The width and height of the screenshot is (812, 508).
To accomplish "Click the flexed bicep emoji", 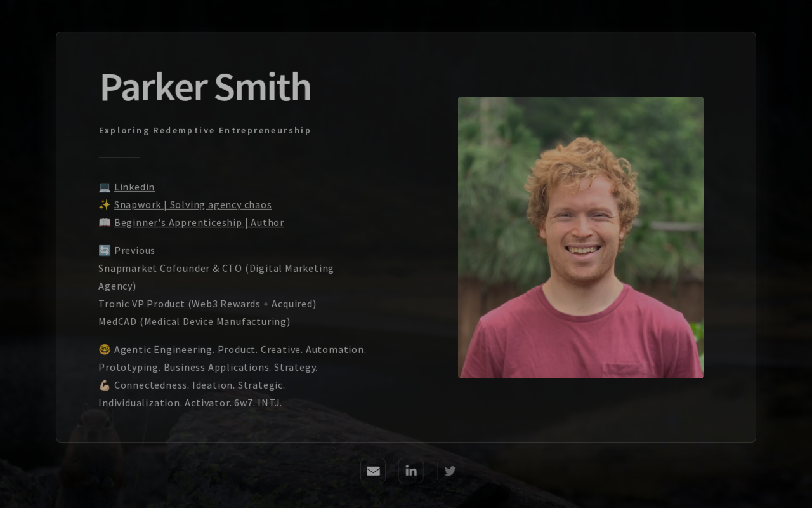I will pyautogui.click(x=105, y=385).
